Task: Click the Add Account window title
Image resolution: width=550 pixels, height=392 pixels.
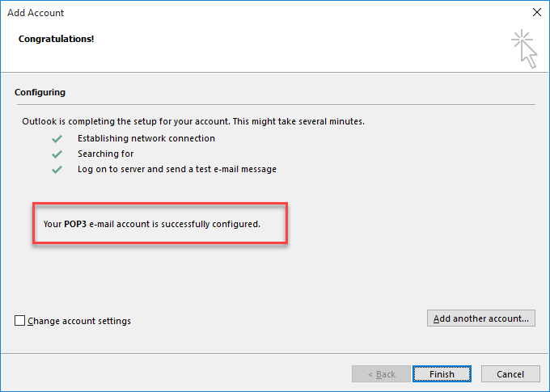Action: point(36,13)
